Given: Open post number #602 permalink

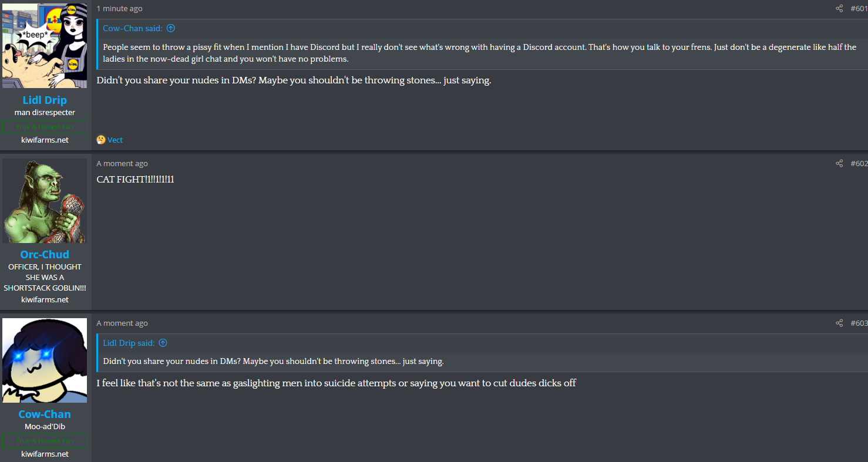Looking at the screenshot, I should click(859, 163).
